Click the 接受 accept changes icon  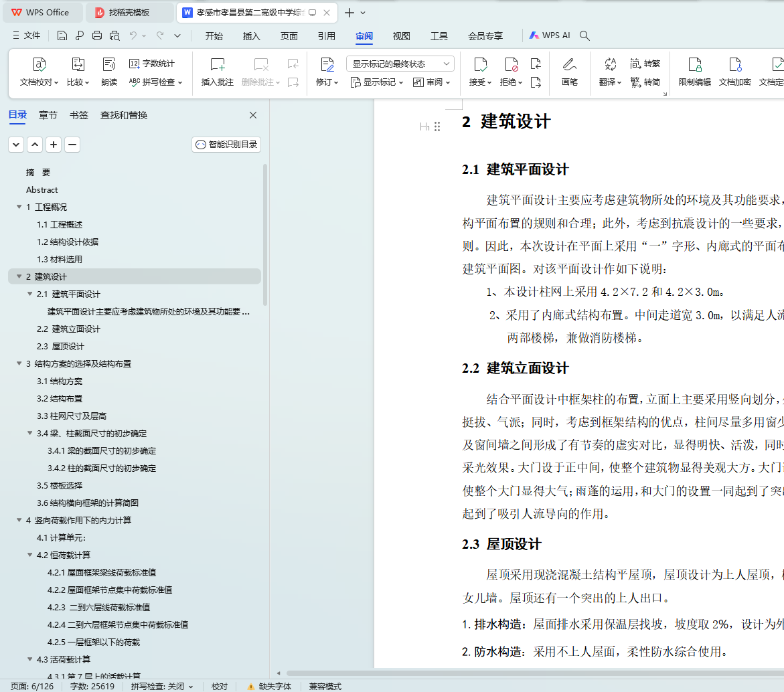[480, 64]
